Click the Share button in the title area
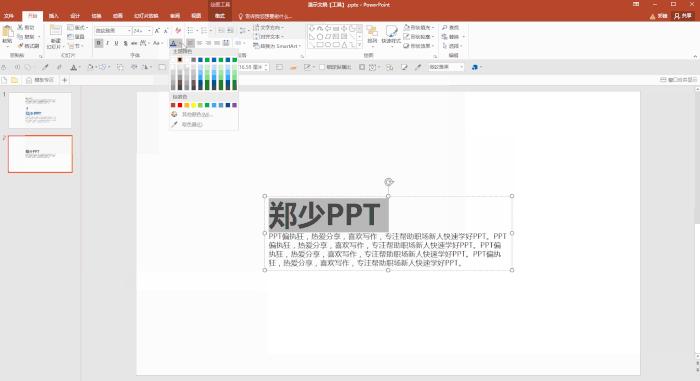The width and height of the screenshot is (700, 381). point(683,16)
